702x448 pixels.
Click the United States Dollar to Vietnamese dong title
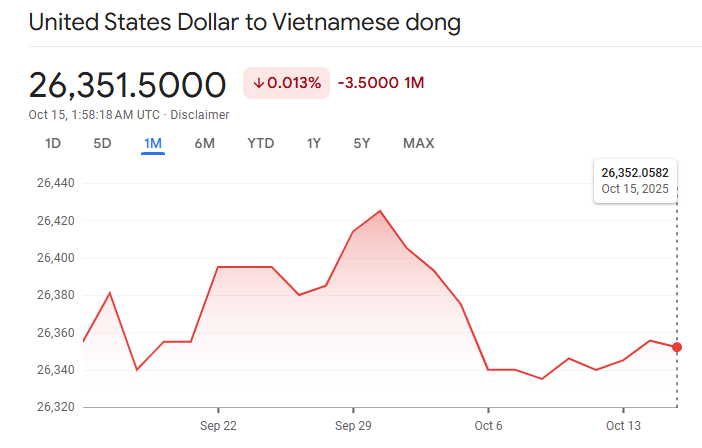click(245, 22)
